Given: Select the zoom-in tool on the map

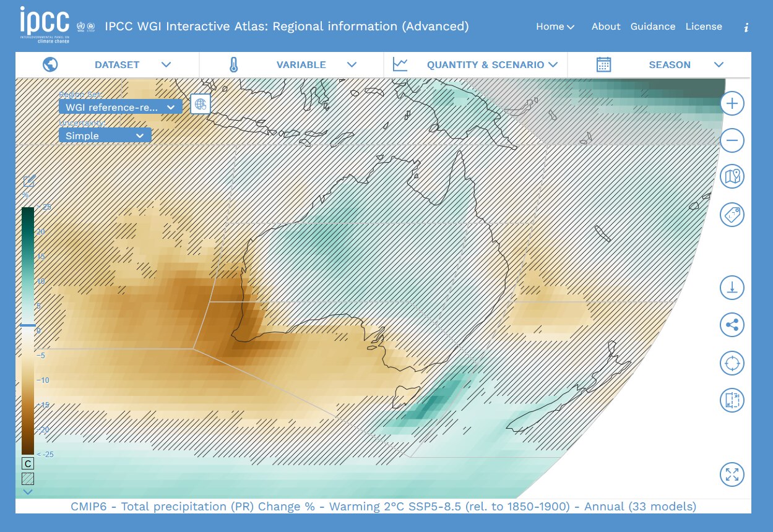Looking at the screenshot, I should pos(732,103).
